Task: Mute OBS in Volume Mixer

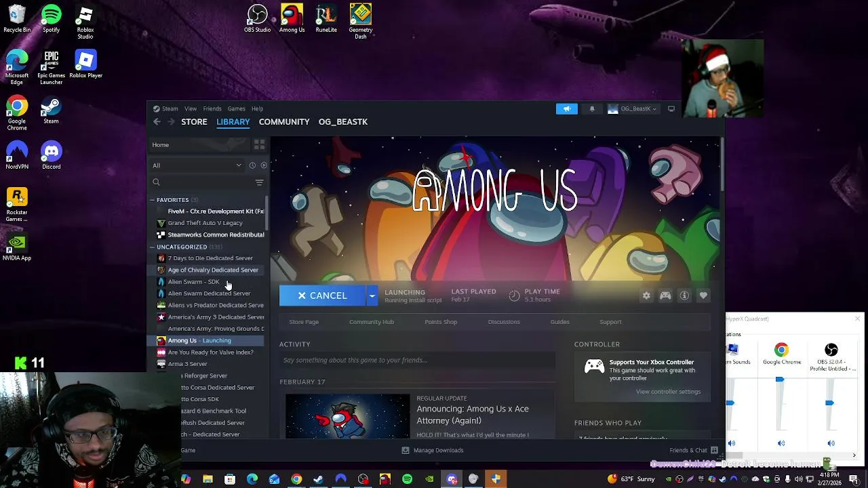Action: (831, 443)
